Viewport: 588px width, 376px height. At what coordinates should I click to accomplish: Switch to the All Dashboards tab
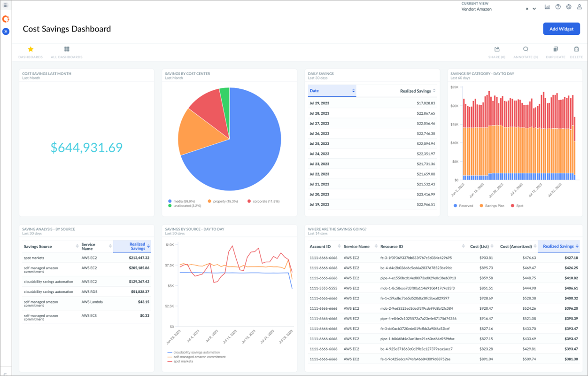click(66, 52)
